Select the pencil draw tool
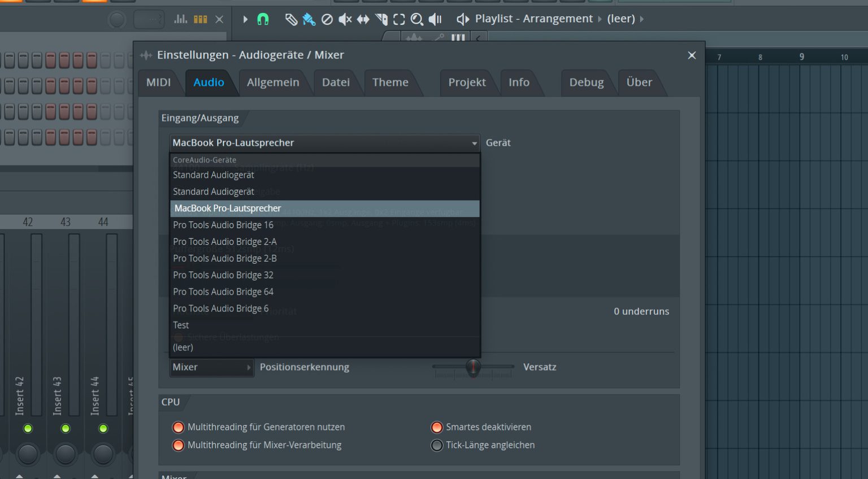 pos(292,19)
